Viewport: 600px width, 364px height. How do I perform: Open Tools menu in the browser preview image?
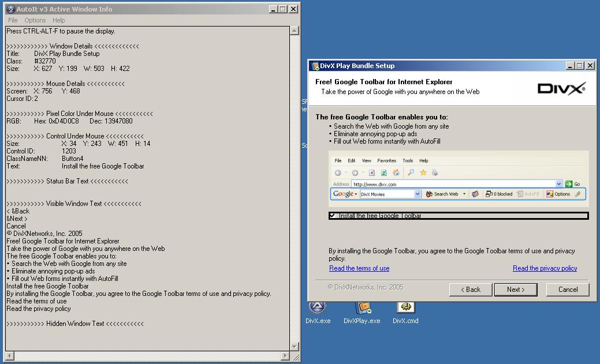pos(408,160)
